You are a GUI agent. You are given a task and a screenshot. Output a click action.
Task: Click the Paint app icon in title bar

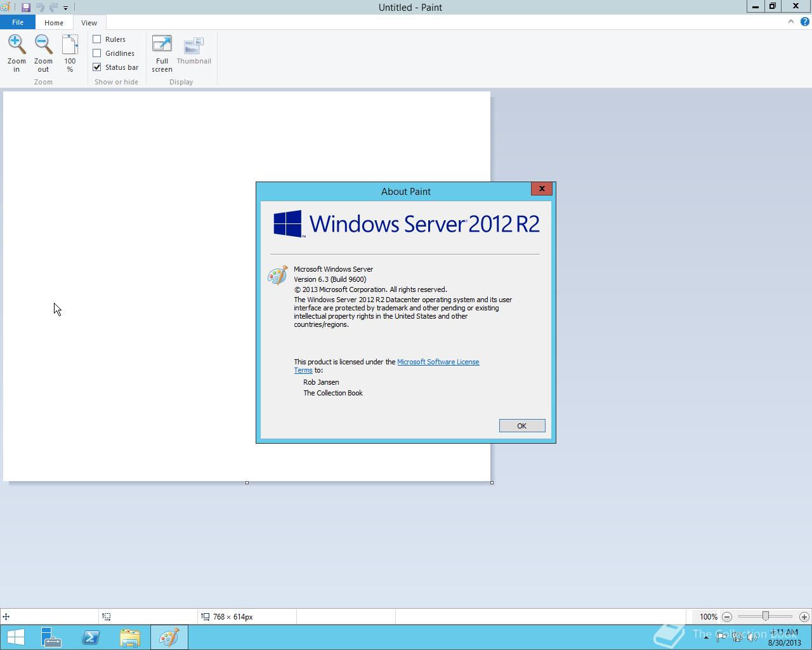click(x=5, y=8)
